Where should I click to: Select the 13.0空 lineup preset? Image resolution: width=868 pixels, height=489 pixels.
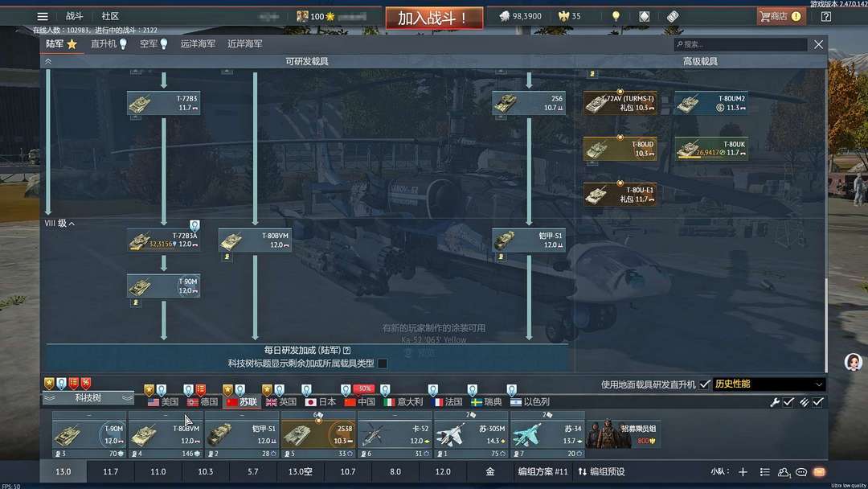tap(300, 472)
